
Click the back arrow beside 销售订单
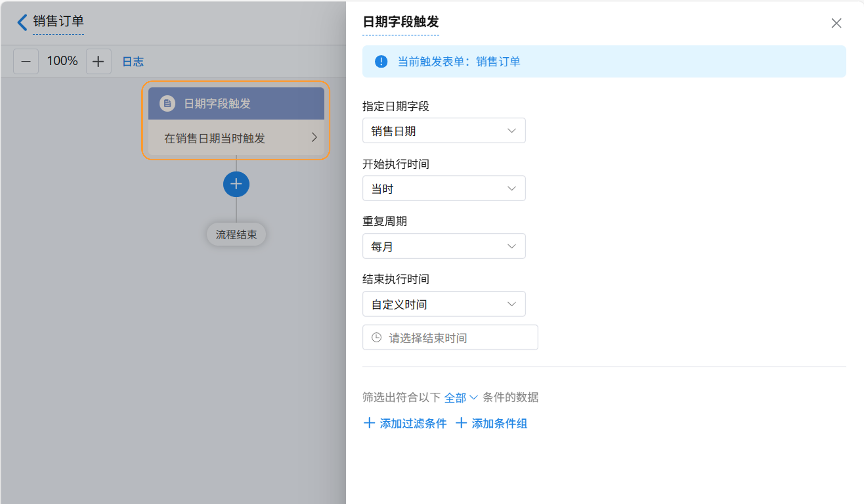(22, 22)
